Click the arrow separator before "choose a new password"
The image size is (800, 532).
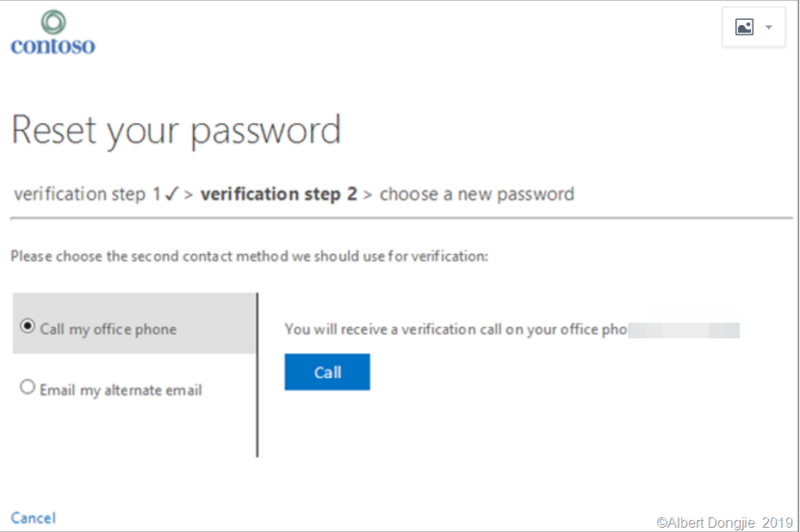coord(368,195)
